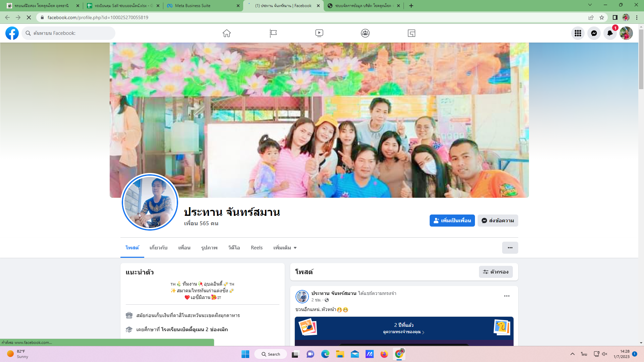Viewport: 644px width, 362px height.
Task: Go to Facebook Home icon
Action: [x=227, y=33]
